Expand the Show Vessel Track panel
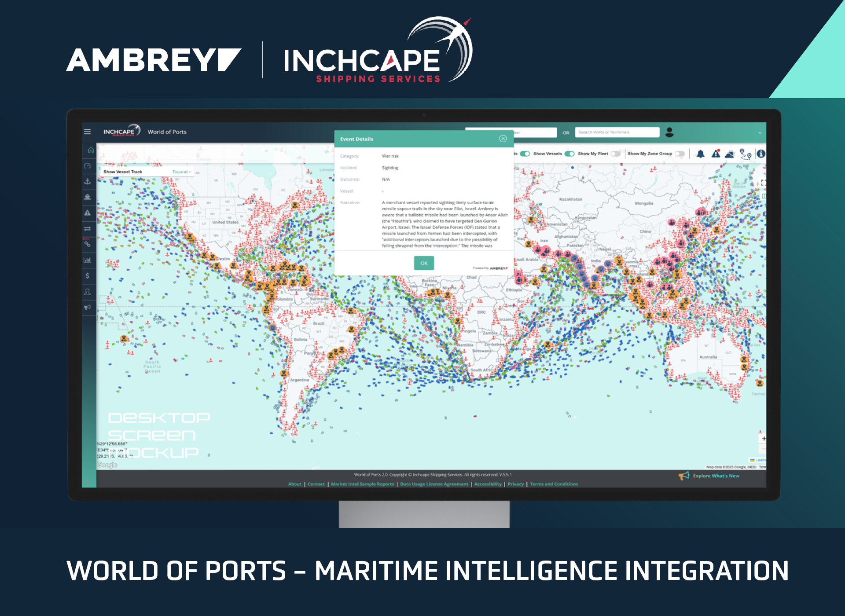 click(x=182, y=172)
